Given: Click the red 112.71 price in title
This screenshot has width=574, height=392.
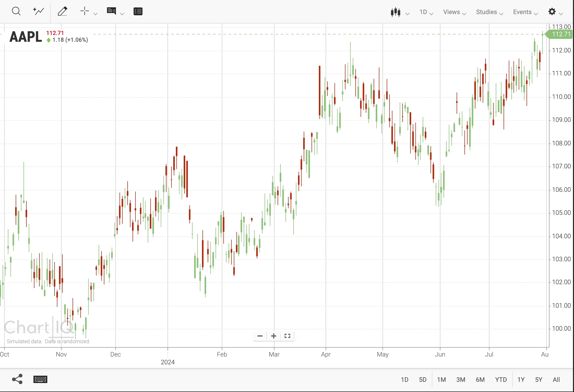Looking at the screenshot, I should coord(55,33).
